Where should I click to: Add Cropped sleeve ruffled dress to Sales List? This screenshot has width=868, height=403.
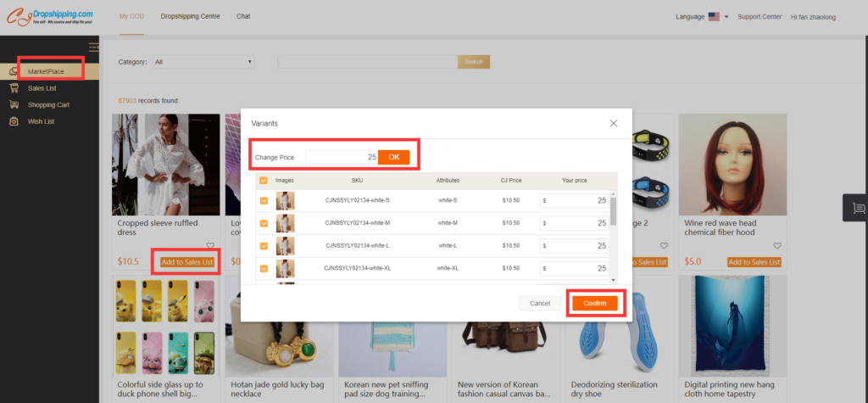tap(187, 262)
